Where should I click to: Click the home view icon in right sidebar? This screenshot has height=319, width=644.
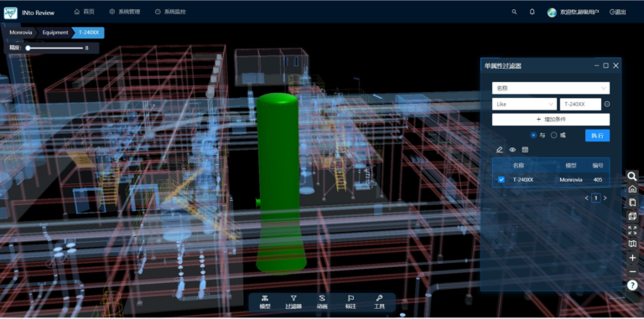coord(632,189)
